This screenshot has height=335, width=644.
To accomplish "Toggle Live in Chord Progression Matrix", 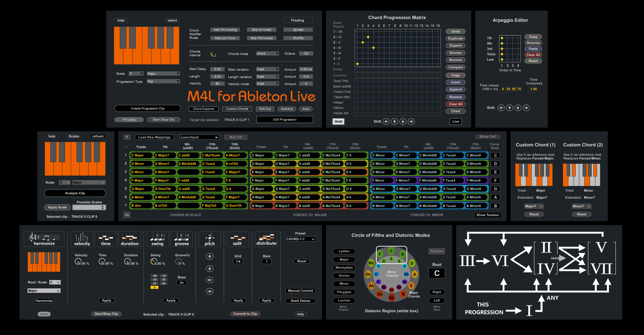I will 455,122.
